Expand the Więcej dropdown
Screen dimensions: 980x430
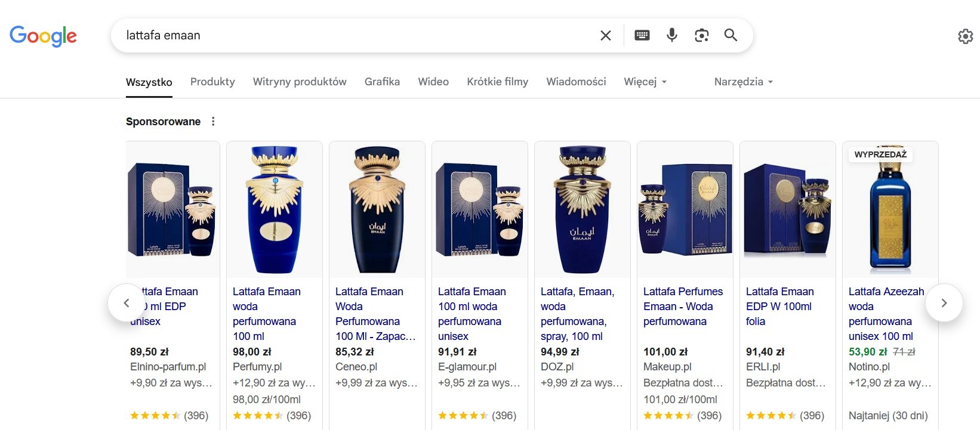[x=645, y=82]
